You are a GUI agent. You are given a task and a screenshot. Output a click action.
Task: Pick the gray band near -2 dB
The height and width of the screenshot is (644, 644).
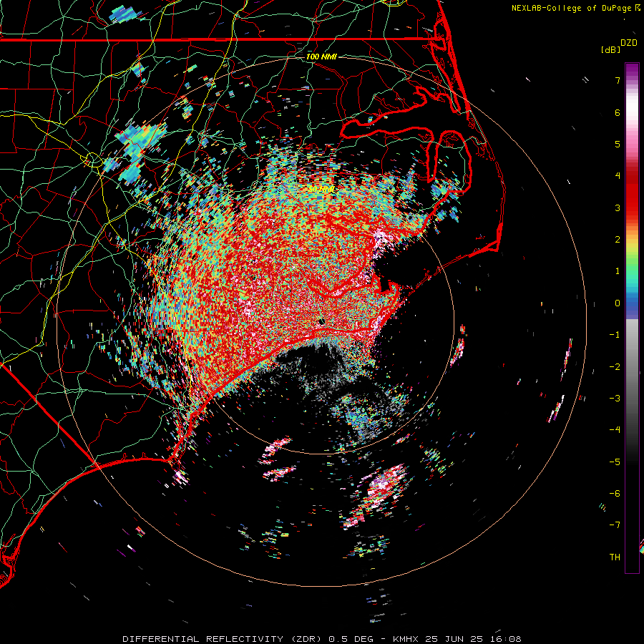tap(632, 367)
